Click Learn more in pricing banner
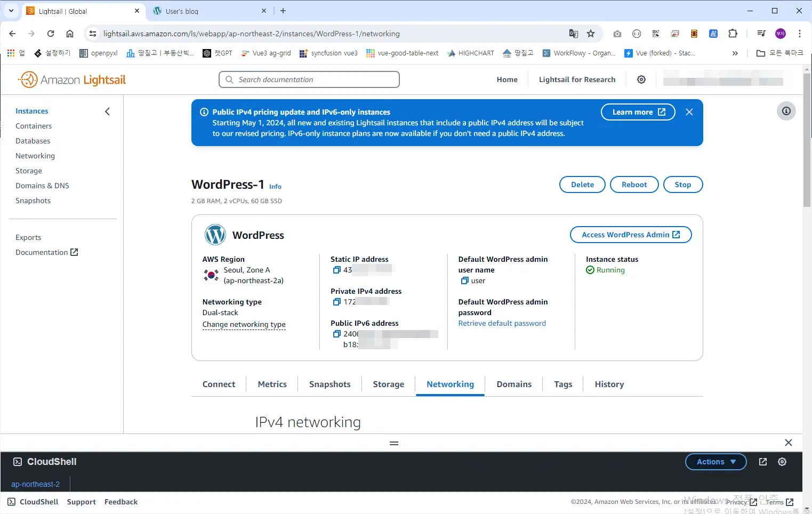The height and width of the screenshot is (514, 812). 638,112
